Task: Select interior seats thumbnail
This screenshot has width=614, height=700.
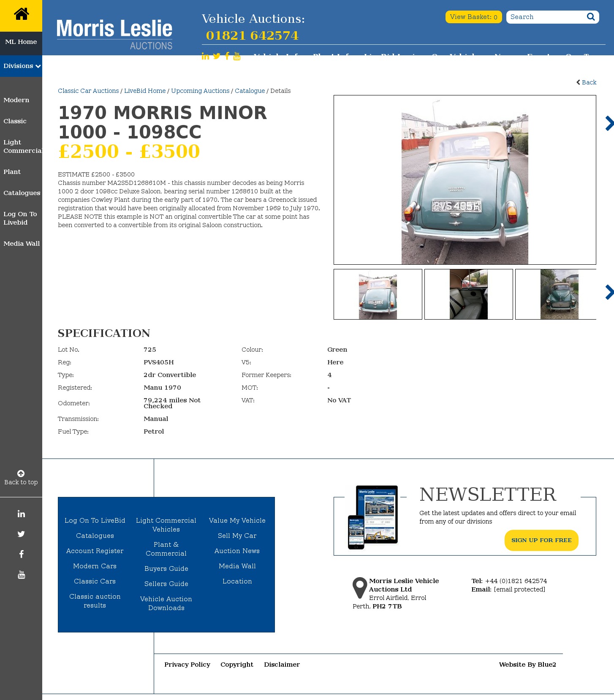Action: click(x=469, y=294)
